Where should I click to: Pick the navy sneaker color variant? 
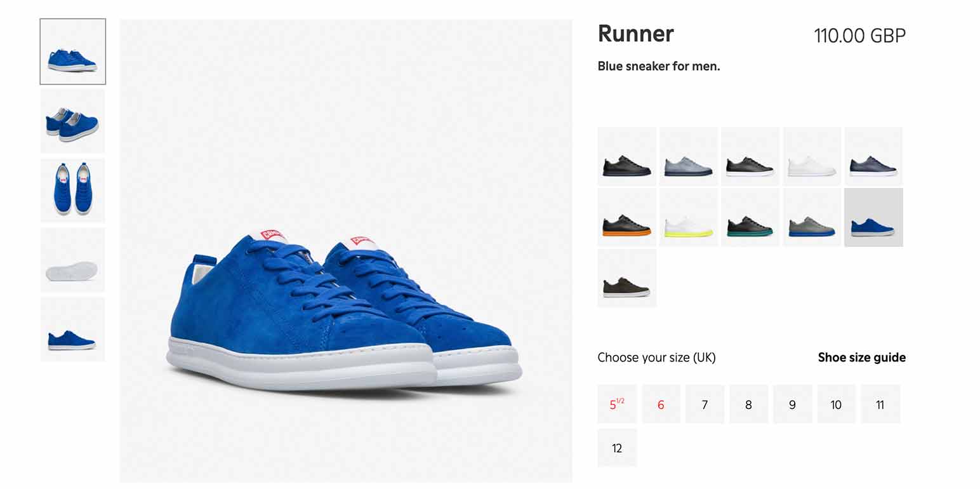pyautogui.click(x=873, y=156)
